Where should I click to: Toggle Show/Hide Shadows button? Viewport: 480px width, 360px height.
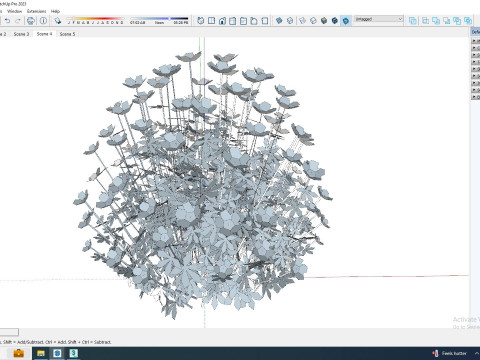click(x=57, y=21)
